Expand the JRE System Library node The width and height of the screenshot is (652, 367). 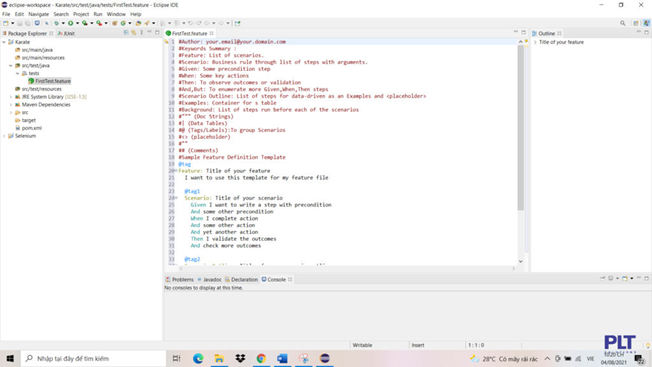click(x=11, y=97)
